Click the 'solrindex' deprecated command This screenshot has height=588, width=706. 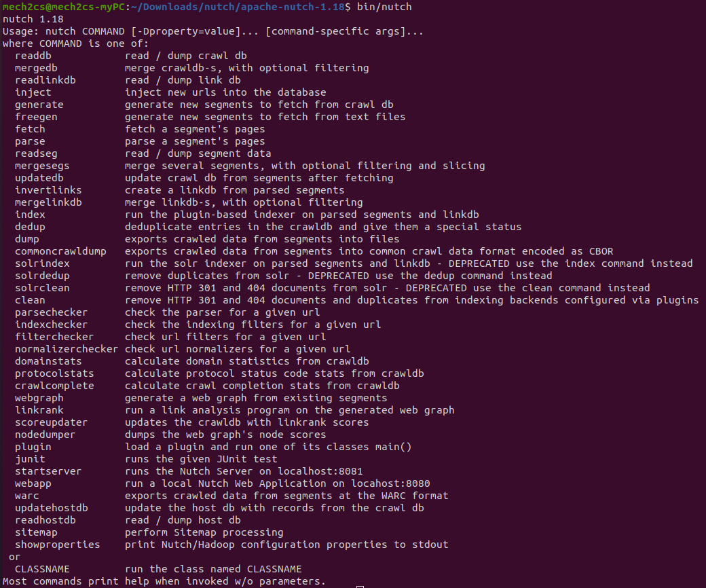pos(42,263)
